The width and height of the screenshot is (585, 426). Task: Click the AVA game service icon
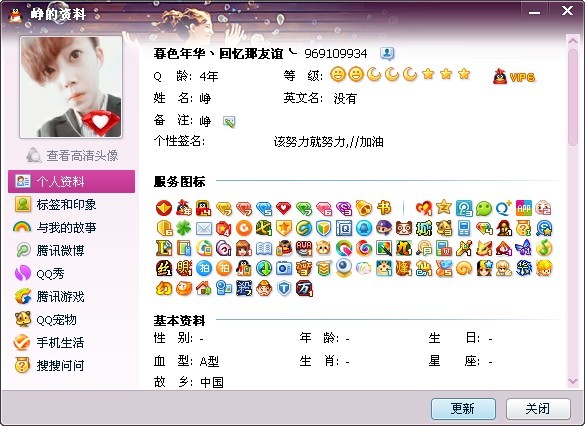click(x=304, y=248)
